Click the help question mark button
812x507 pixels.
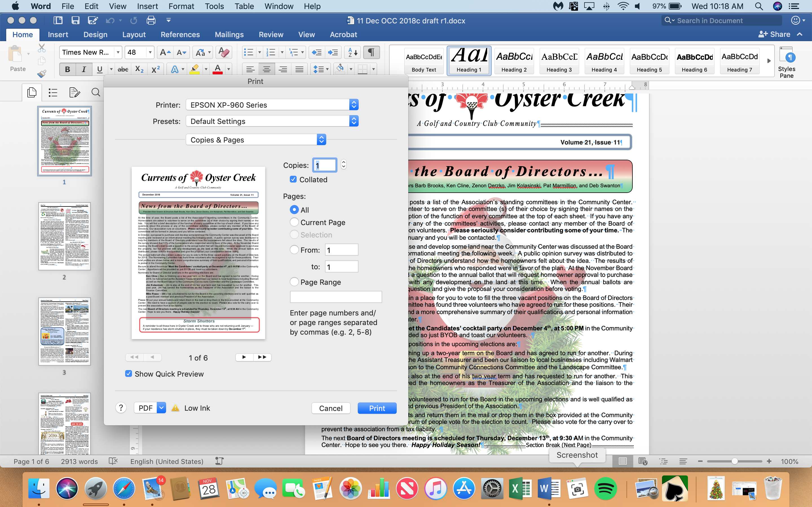point(121,408)
